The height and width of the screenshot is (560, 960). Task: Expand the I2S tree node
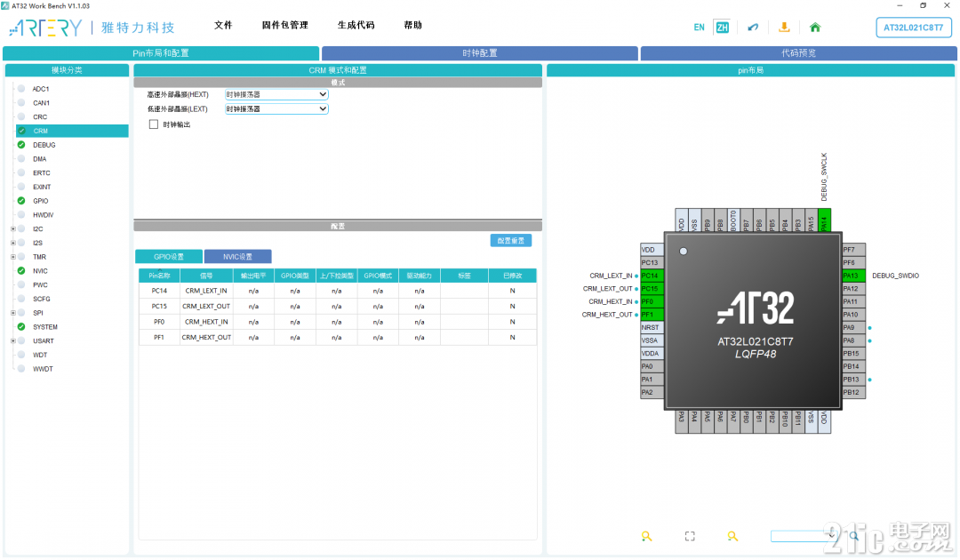click(x=12, y=243)
